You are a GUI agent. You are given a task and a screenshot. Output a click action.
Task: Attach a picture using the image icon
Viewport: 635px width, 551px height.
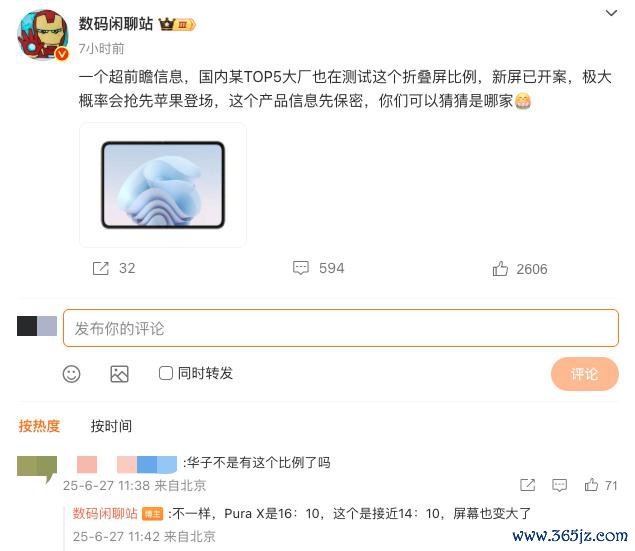tap(119, 374)
